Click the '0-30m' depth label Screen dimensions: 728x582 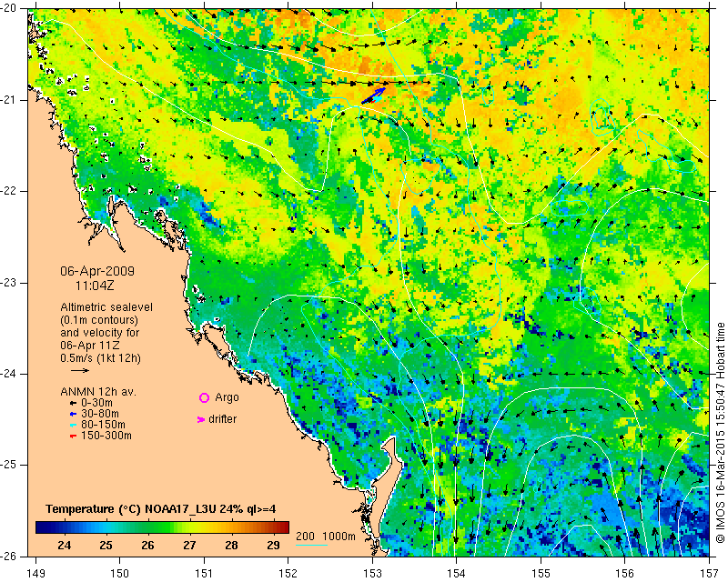[96, 404]
